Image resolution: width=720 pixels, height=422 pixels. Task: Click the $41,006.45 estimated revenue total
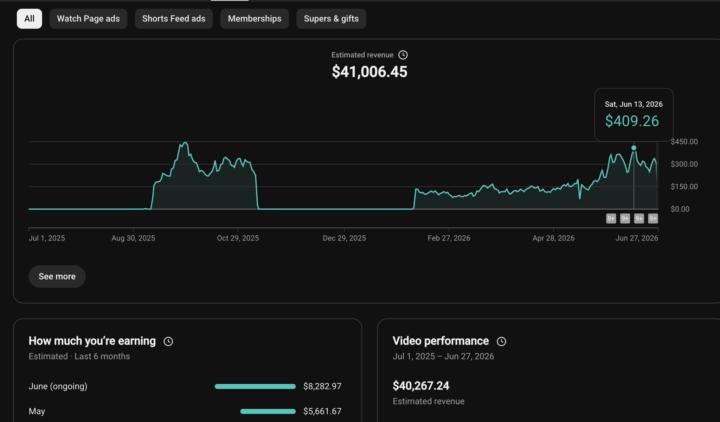[370, 72]
